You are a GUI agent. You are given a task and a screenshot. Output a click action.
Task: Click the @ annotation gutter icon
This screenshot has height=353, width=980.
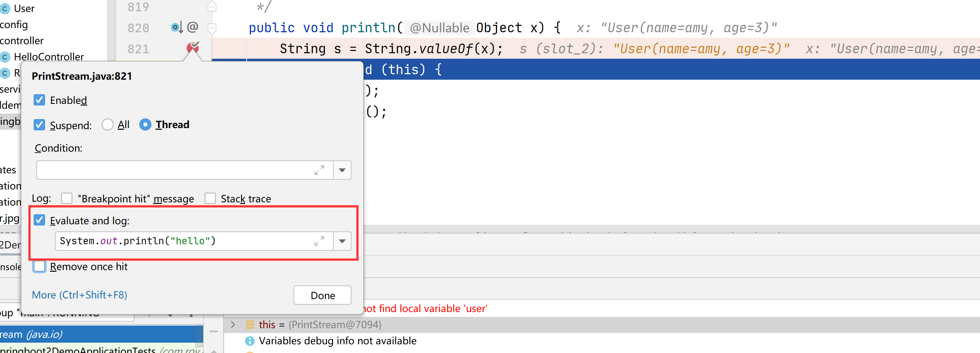tap(193, 27)
